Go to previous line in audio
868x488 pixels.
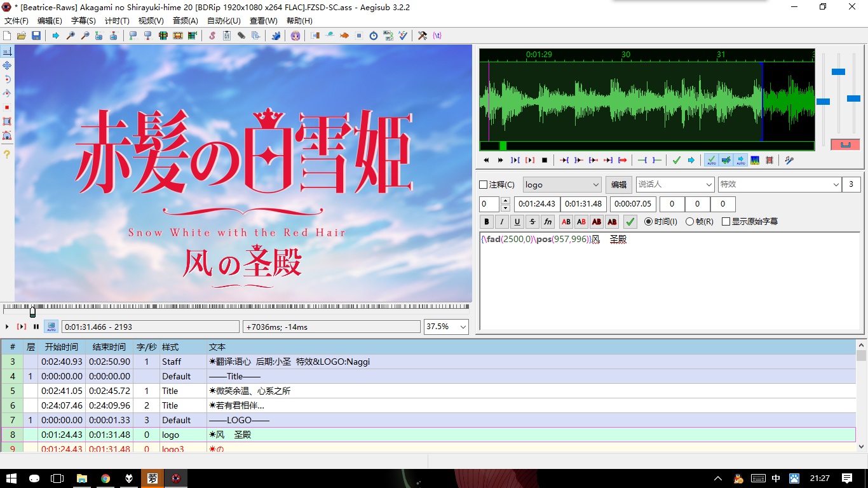pyautogui.click(x=486, y=160)
